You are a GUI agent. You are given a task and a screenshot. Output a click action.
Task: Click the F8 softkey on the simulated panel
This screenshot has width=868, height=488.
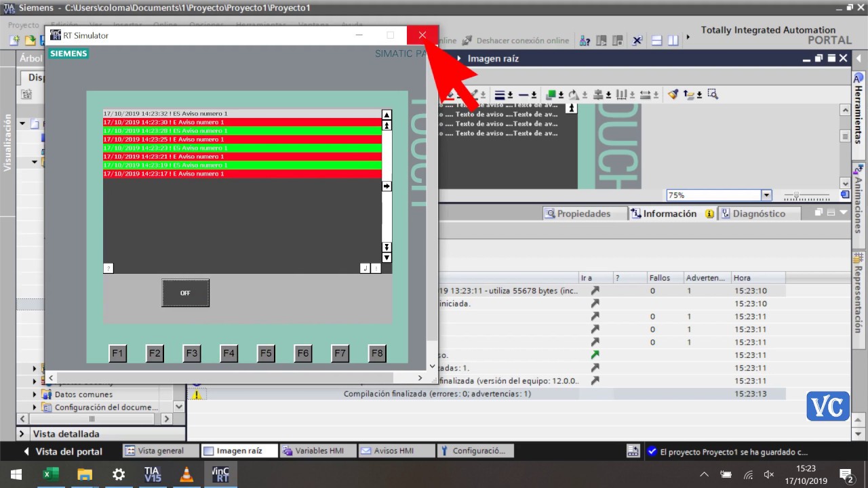377,353
